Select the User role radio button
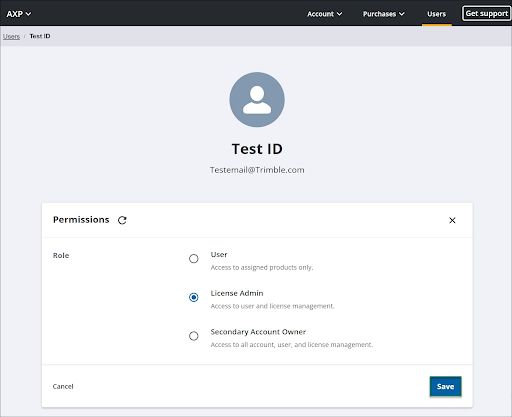 pyautogui.click(x=194, y=259)
